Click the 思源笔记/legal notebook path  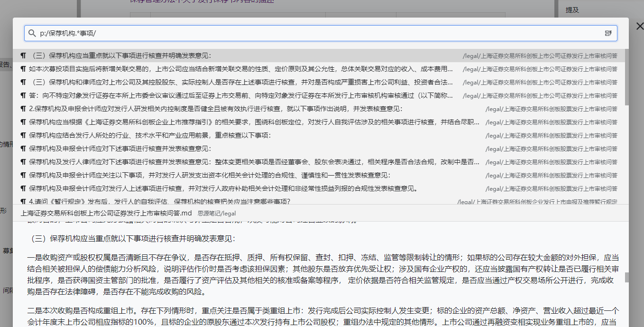(217, 214)
